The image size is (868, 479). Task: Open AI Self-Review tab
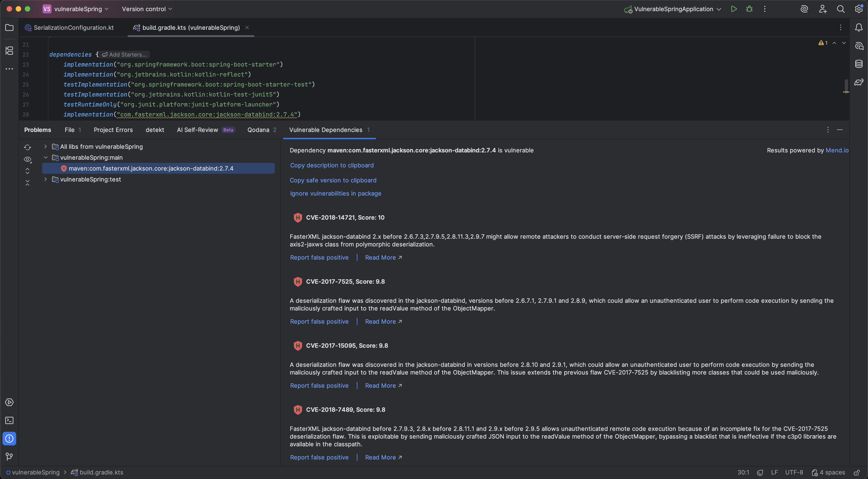(x=206, y=130)
